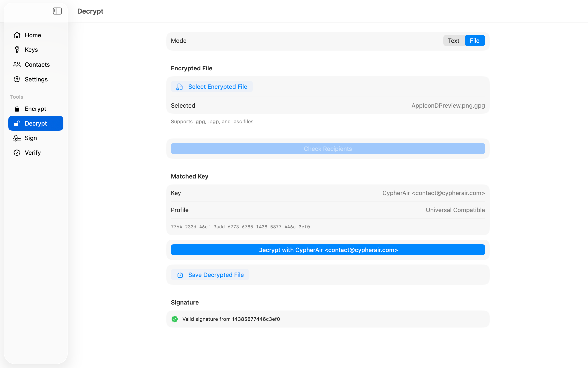Click the Settings gear icon
Viewport: 588px width, 368px height.
[17, 79]
